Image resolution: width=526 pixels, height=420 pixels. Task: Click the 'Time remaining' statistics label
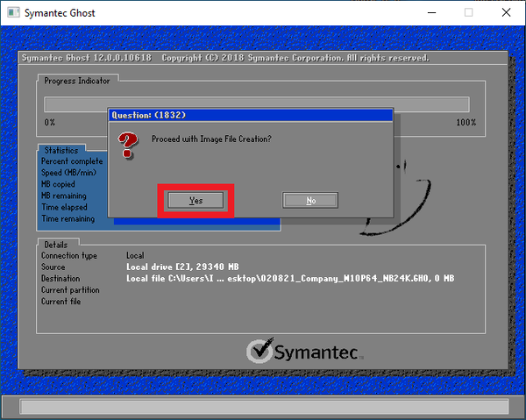68,218
